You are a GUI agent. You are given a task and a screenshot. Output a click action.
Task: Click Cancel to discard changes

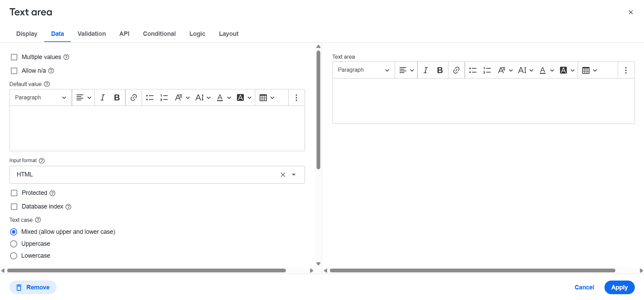pyautogui.click(x=584, y=287)
